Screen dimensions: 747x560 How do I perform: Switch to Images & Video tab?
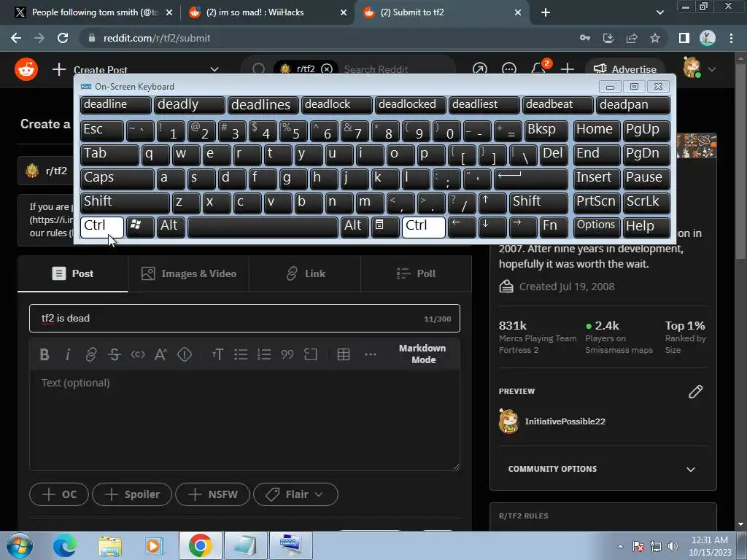tap(189, 274)
